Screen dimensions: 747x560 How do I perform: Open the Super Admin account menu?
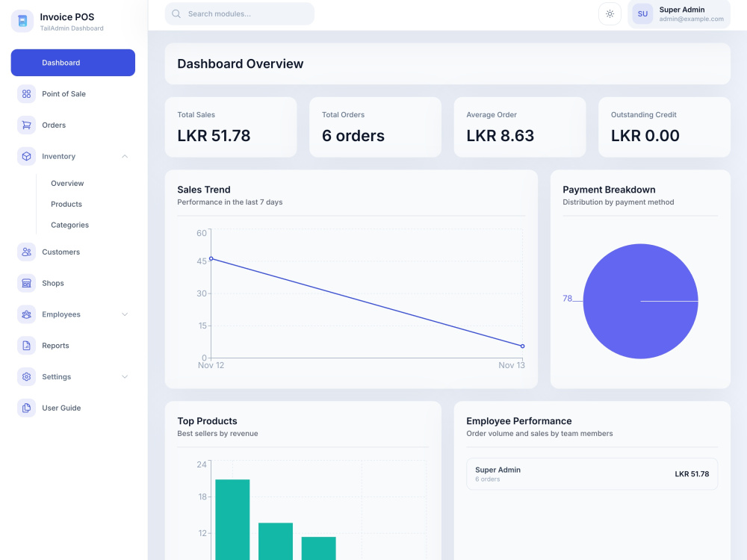tap(679, 13)
